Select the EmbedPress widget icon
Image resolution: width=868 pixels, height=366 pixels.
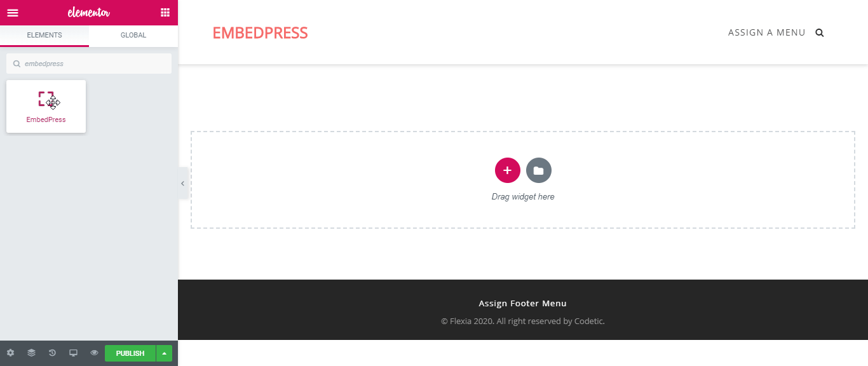[46, 99]
